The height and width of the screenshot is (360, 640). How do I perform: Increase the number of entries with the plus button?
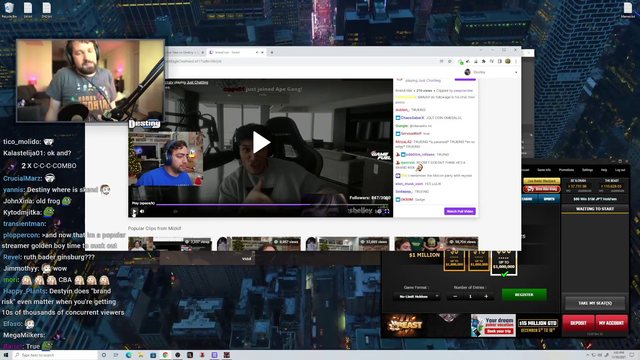486,296
